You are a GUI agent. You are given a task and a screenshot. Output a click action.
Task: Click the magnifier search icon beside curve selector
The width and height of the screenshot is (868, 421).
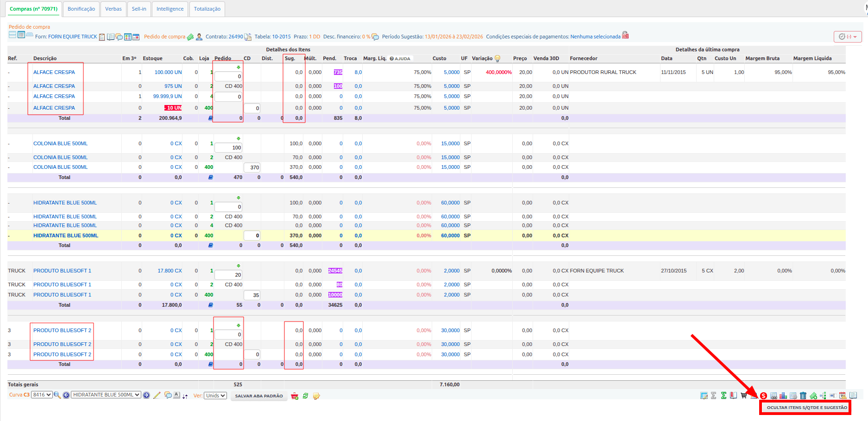click(x=57, y=395)
